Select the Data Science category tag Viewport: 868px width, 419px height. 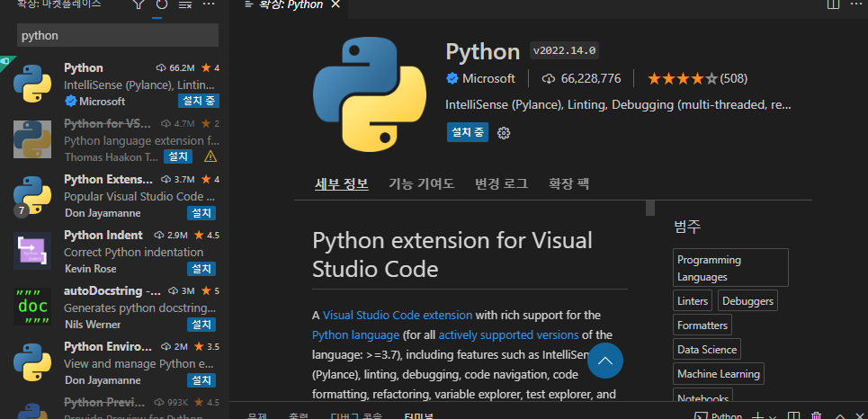707,349
